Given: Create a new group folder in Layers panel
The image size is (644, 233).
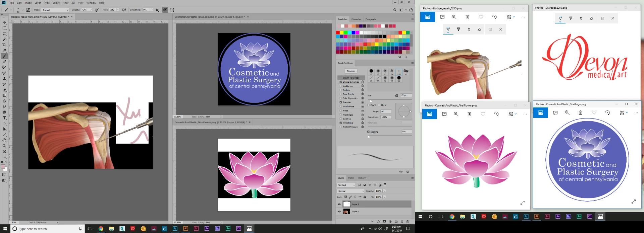Looking at the screenshot, I should 396,222.
